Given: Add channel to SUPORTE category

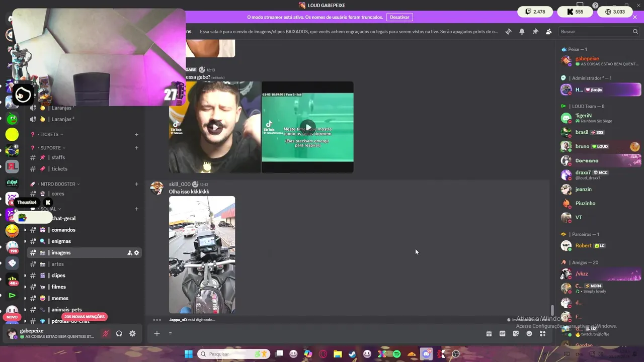Looking at the screenshot, I should [136, 148].
